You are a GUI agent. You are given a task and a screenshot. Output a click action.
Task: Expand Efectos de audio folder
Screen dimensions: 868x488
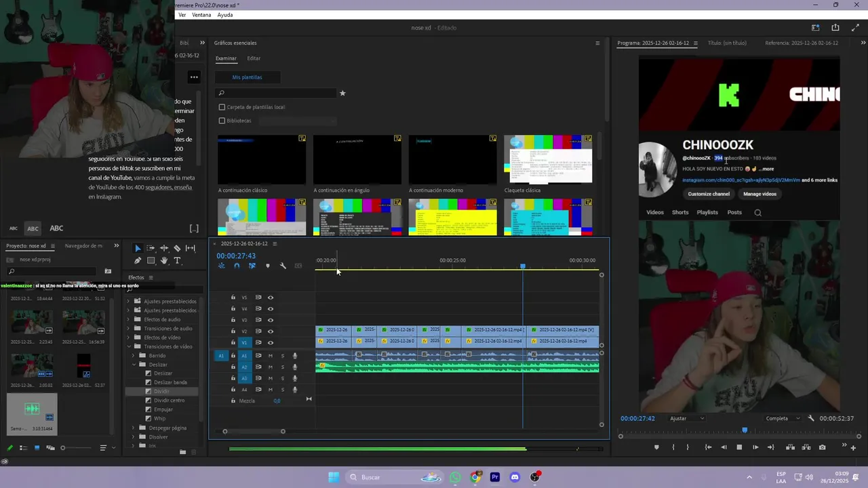tap(130, 319)
